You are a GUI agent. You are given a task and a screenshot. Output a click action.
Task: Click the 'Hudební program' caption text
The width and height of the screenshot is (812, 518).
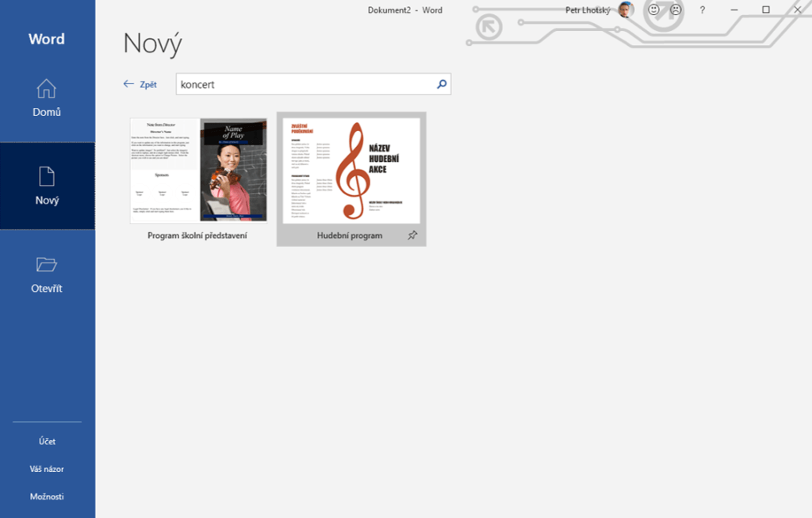(x=350, y=236)
